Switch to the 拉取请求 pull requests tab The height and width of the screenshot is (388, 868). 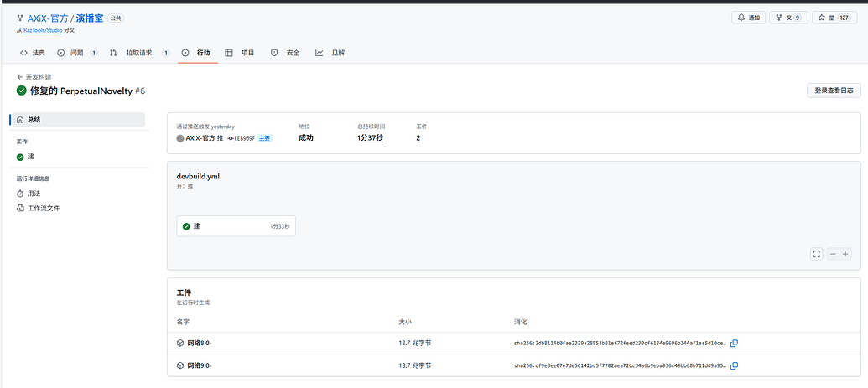pyautogui.click(x=139, y=53)
